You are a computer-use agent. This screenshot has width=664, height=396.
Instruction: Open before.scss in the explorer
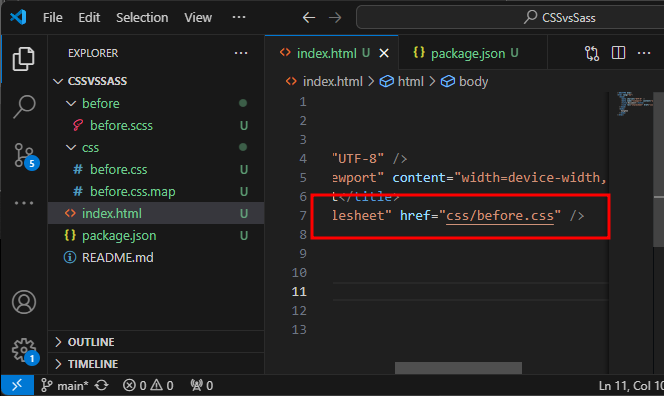click(x=156, y=125)
